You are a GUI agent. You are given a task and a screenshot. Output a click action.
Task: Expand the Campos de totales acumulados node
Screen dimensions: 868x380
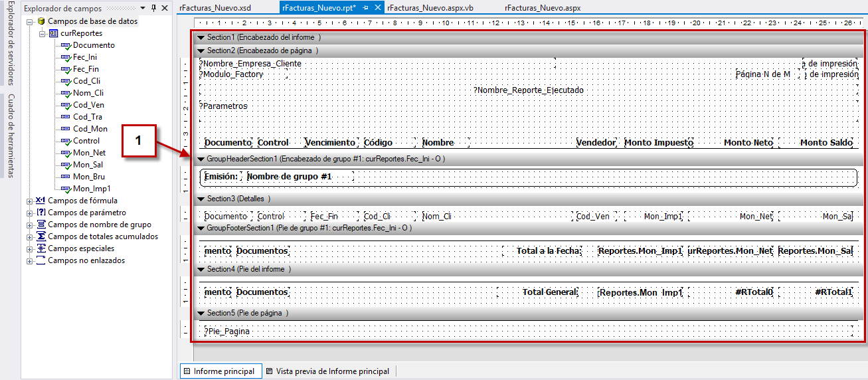(x=29, y=237)
